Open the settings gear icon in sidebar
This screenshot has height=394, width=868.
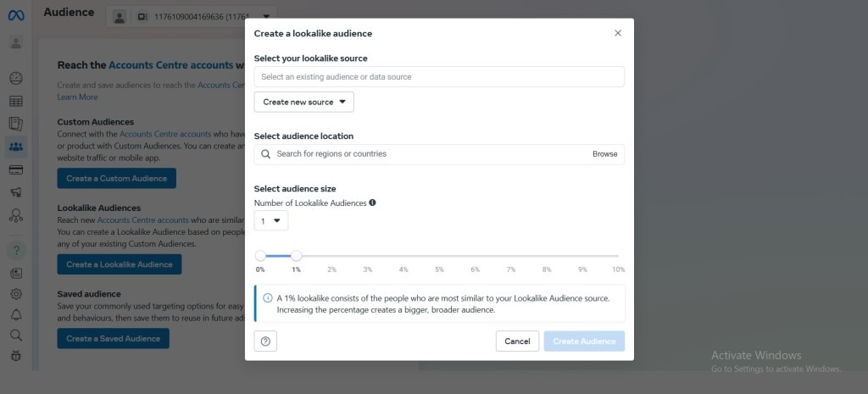pyautogui.click(x=16, y=294)
